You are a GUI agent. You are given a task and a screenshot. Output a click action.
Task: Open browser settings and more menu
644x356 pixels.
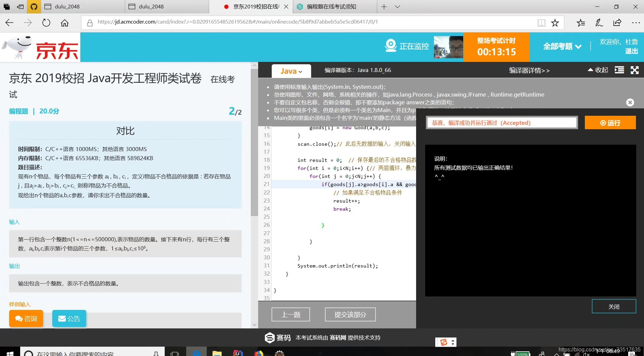636,23
